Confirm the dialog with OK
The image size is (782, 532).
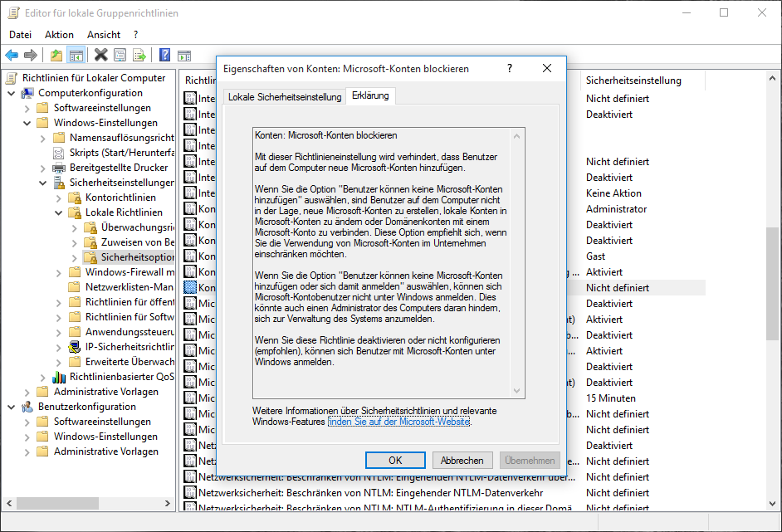click(395, 460)
